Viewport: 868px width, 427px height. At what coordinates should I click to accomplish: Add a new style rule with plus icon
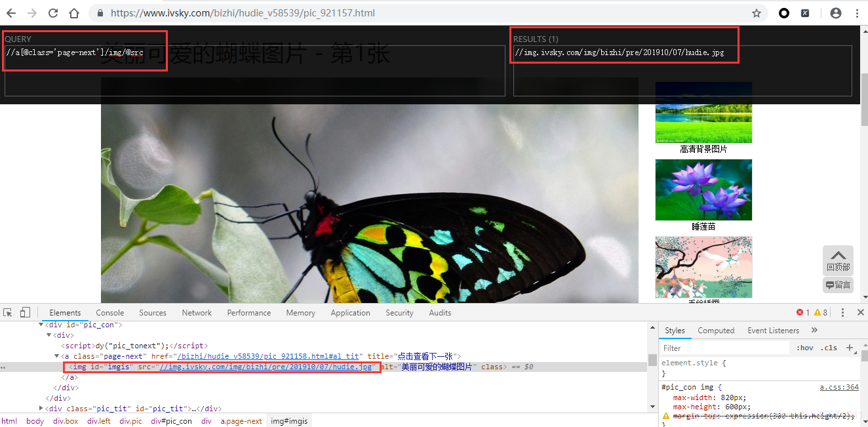point(850,348)
